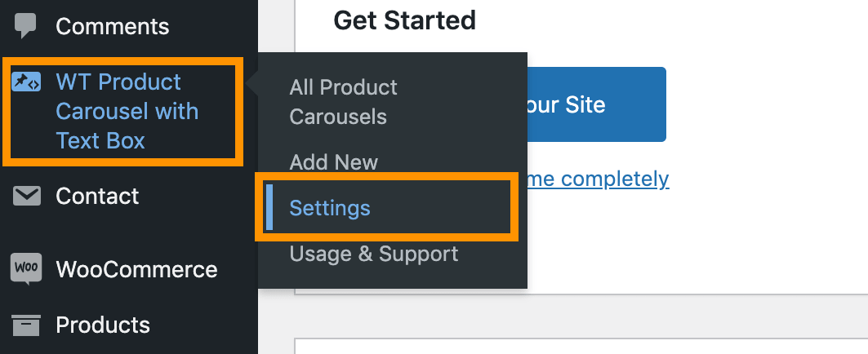Open the Products menu label
The width and height of the screenshot is (868, 354).
(103, 325)
